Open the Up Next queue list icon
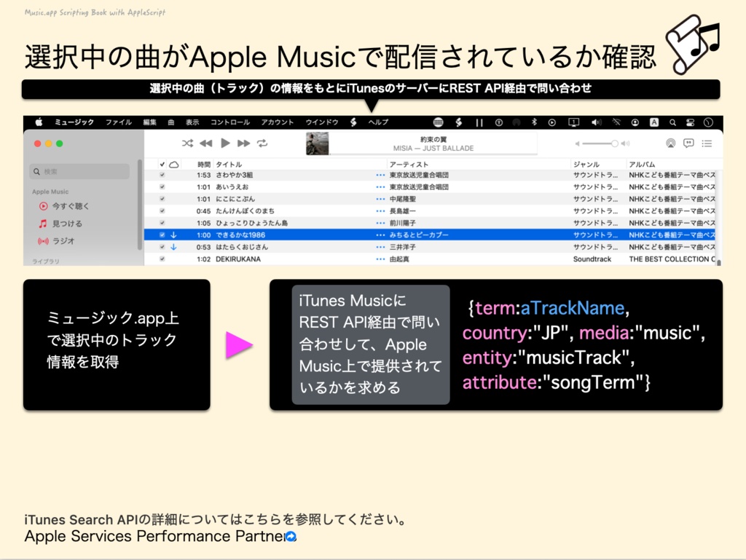 (707, 143)
